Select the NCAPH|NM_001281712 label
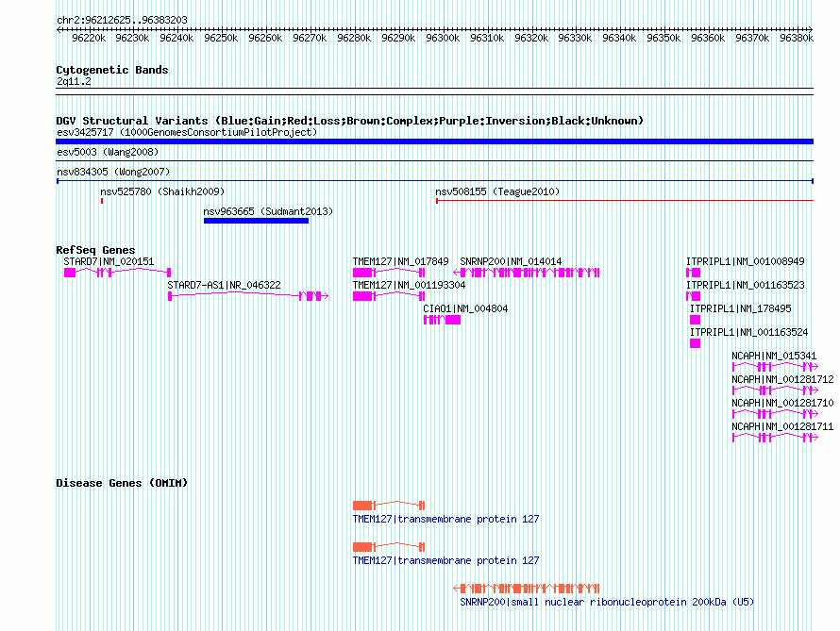Screen dimensions: 840x631 782,379
